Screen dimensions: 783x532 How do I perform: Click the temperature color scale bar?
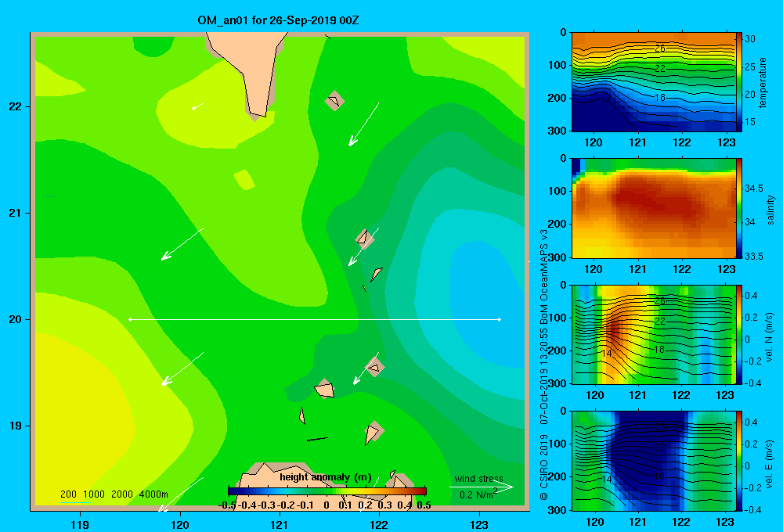click(739, 82)
